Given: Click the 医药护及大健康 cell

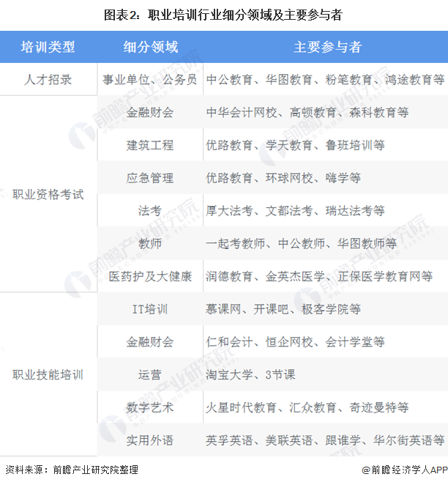Looking at the screenshot, I should 151,276.
